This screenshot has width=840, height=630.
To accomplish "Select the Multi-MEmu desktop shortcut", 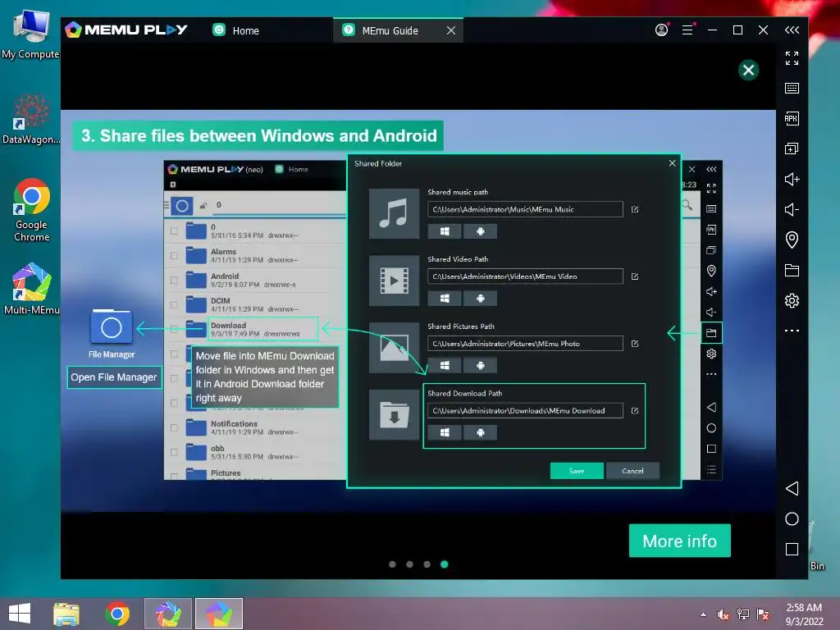I will coord(31,288).
